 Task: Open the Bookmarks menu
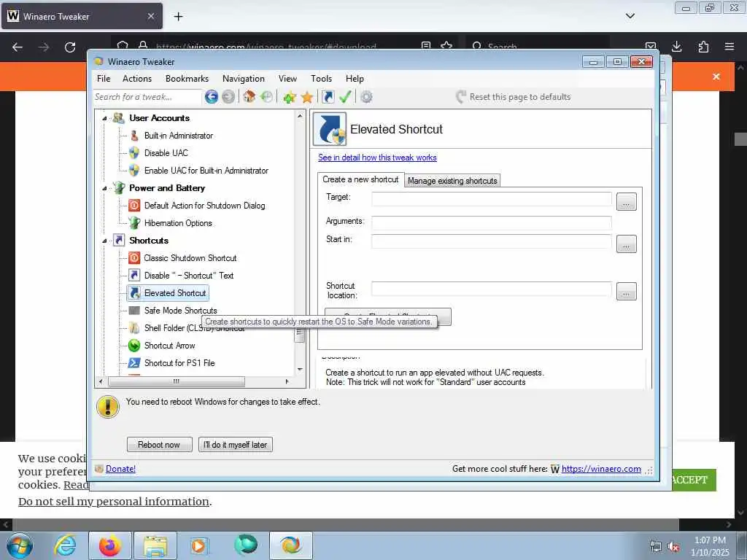click(x=187, y=79)
